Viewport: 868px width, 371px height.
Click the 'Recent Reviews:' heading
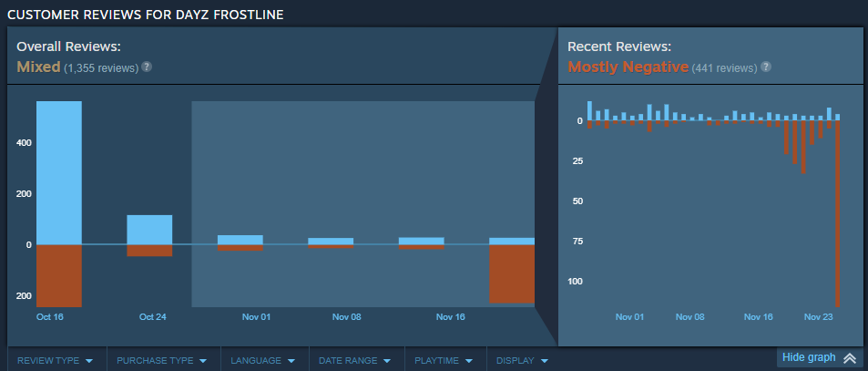click(x=619, y=46)
